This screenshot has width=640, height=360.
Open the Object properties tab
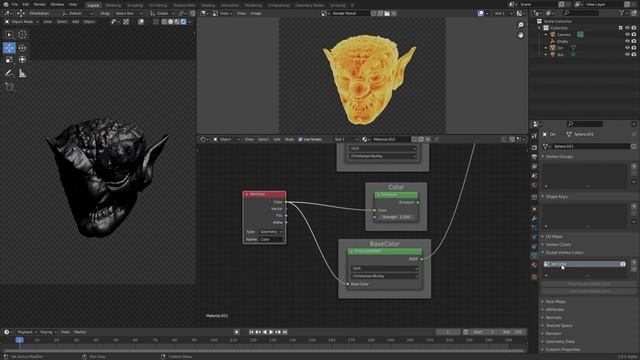click(x=534, y=209)
